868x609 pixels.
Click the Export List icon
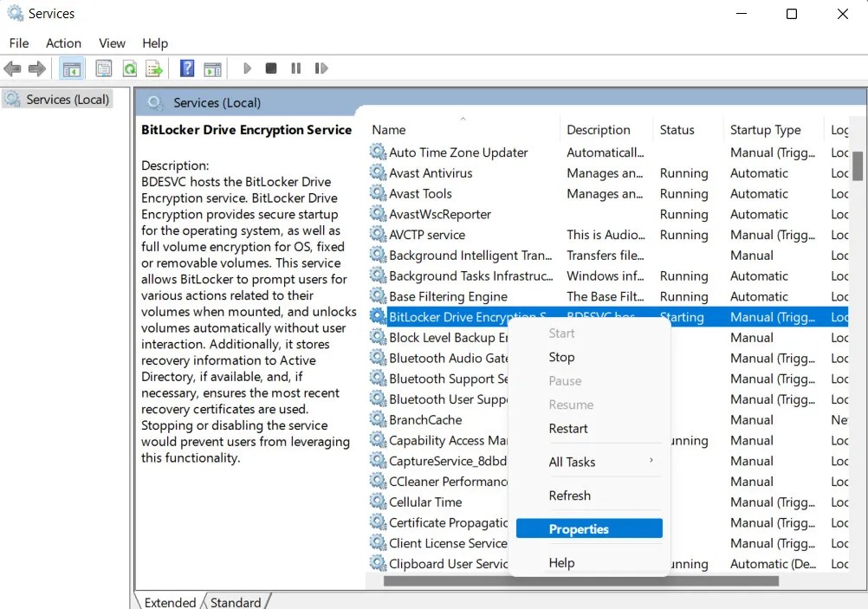[154, 68]
